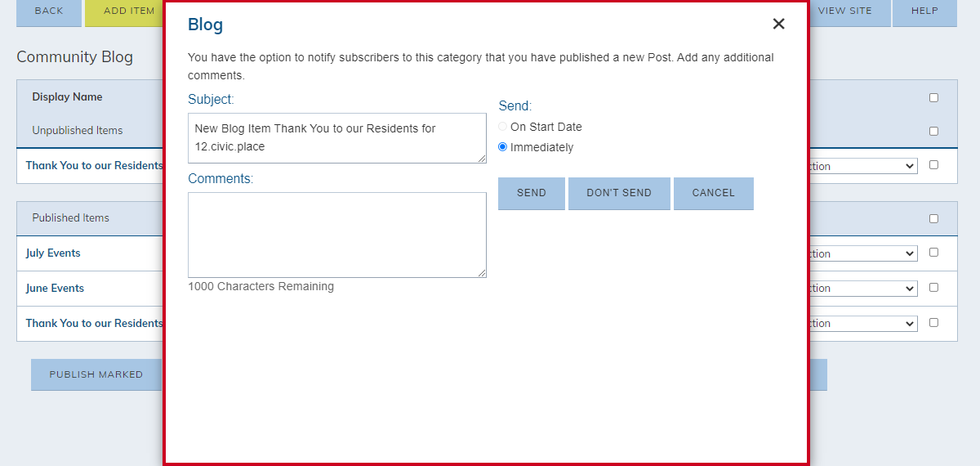Cancel the Blog notification dialog

pos(714,194)
